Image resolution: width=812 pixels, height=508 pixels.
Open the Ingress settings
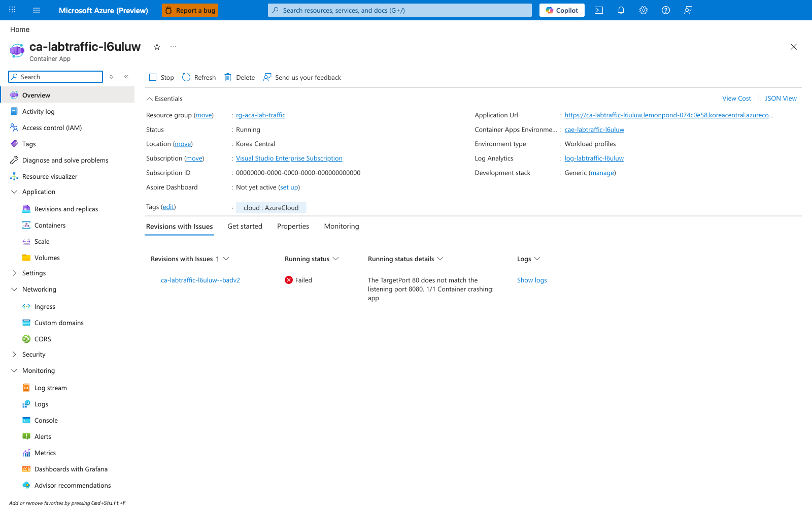click(45, 306)
